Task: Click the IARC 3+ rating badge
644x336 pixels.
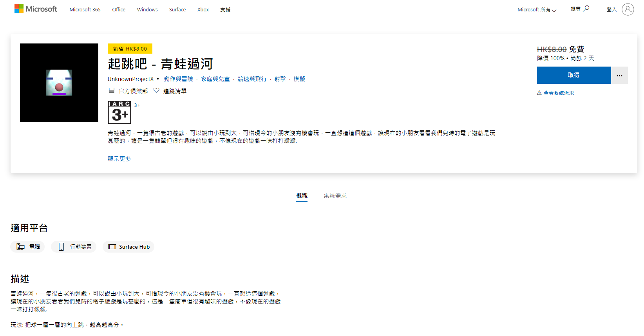Action: pos(119,112)
